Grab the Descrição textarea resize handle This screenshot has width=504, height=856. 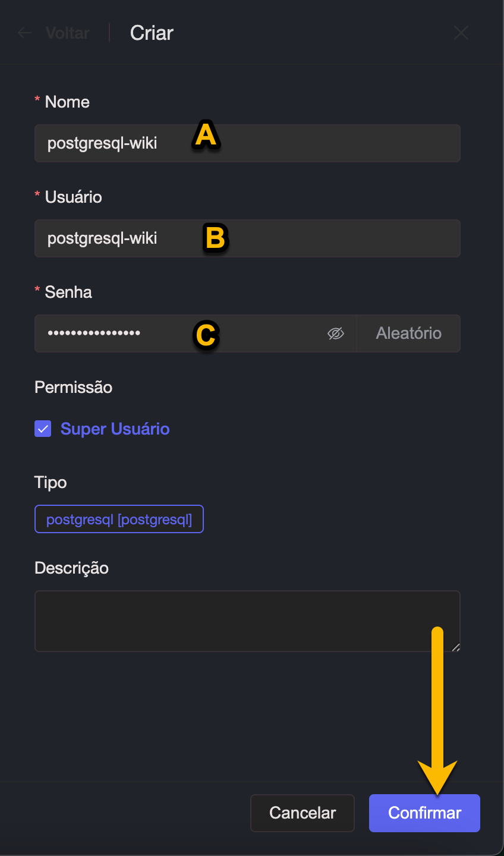[456, 647]
